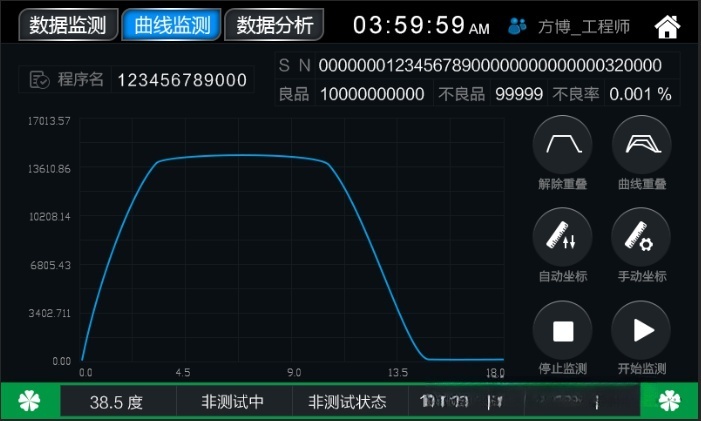The height and width of the screenshot is (421, 701).
Task: Click Y-axis label 3402.711
Action: pos(50,313)
